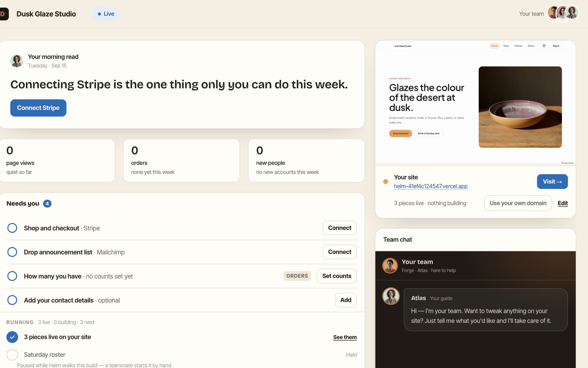588x368 pixels.
Task: Uncheck the 3 pieces live item
Action: (x=12, y=337)
